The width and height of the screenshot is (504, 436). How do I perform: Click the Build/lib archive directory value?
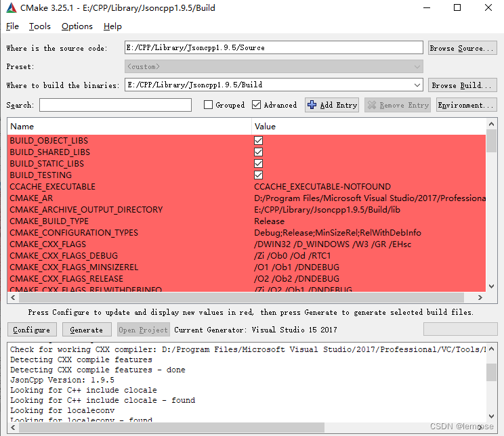[327, 210]
